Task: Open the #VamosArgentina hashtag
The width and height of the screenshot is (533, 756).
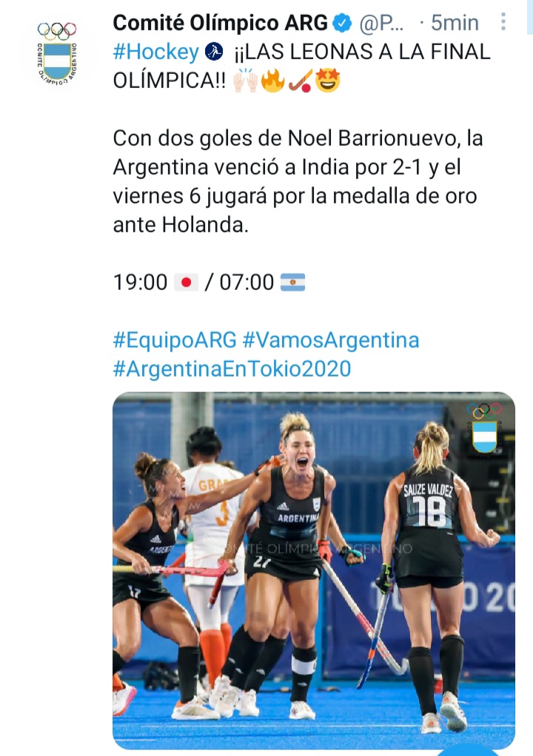Action: (x=330, y=340)
